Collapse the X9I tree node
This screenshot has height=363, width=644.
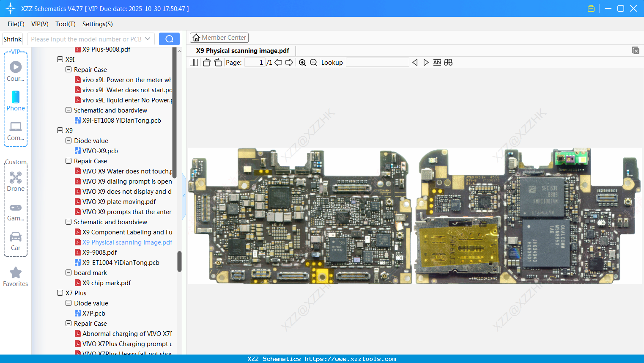[x=60, y=59]
